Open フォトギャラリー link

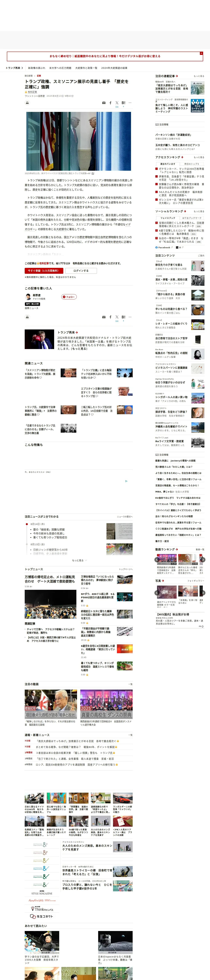coord(196,581)
